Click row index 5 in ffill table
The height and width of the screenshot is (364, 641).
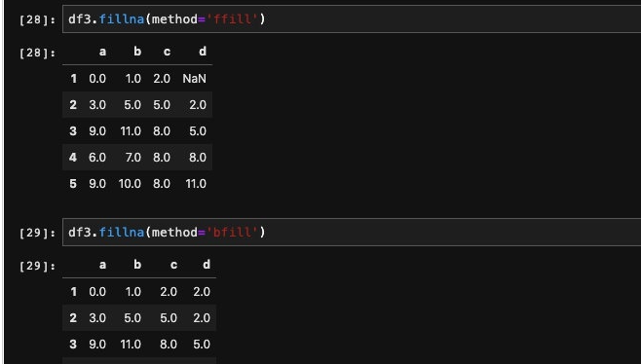[x=73, y=183]
